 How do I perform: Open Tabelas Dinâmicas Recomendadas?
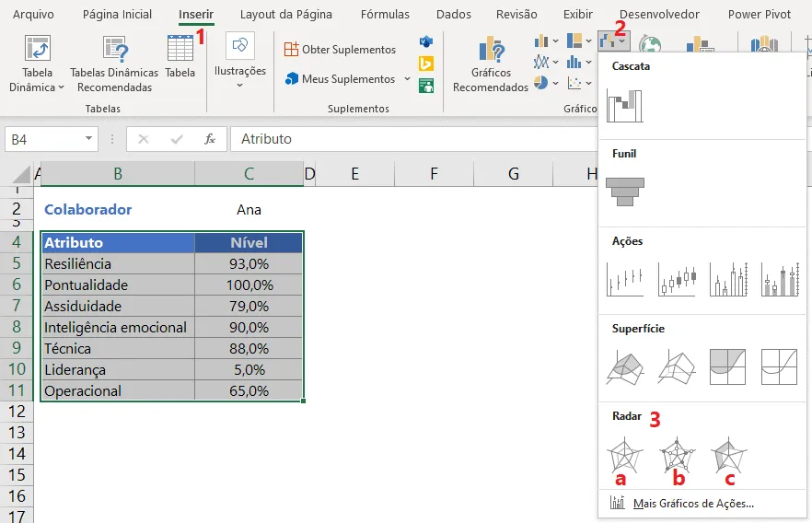click(114, 64)
